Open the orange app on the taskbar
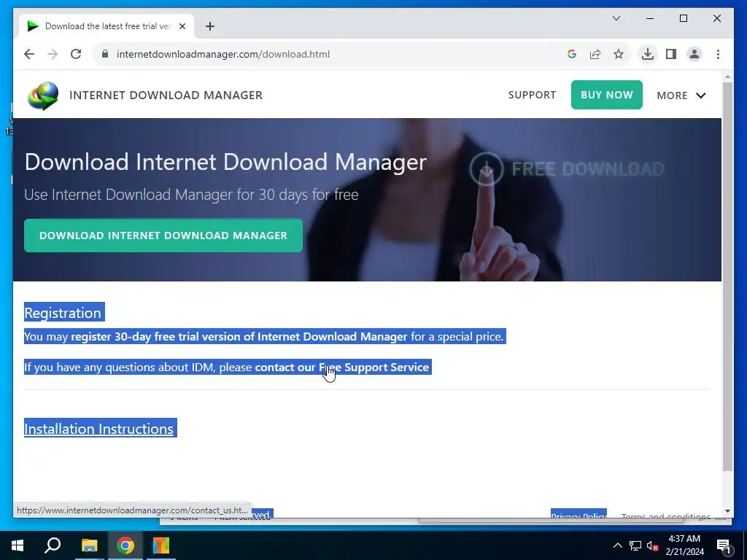The image size is (747, 560). [x=161, y=545]
